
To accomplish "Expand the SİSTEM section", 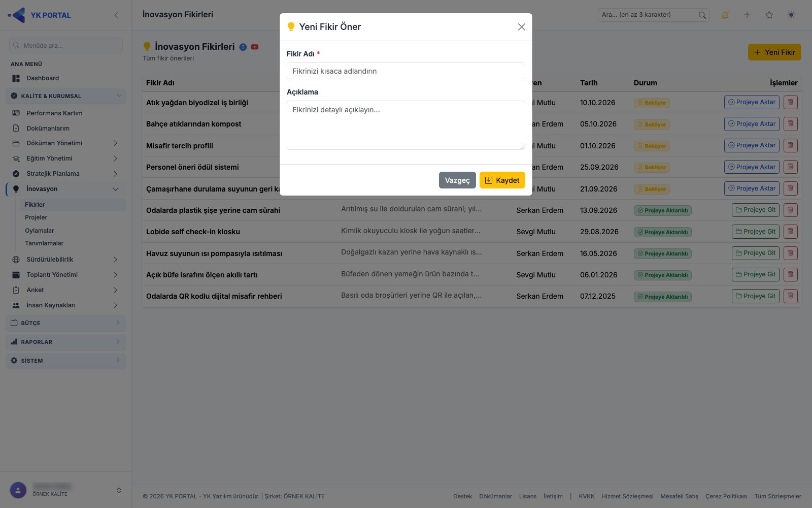I will click(x=66, y=361).
